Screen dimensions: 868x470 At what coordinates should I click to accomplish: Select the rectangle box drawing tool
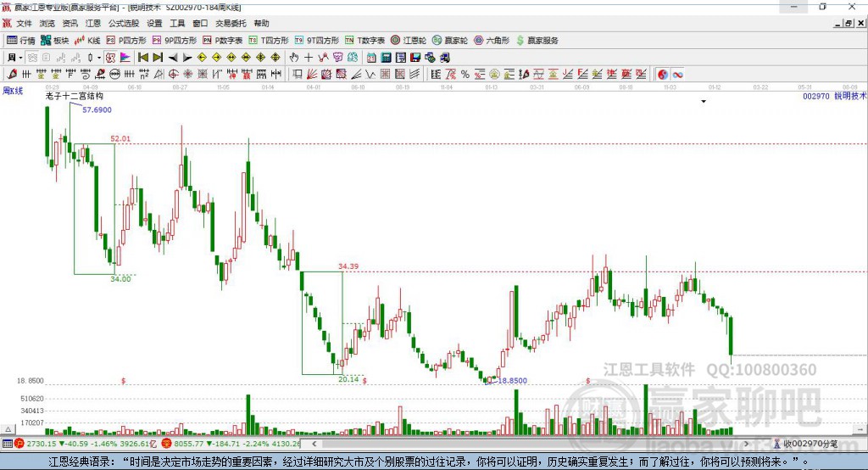click(297, 75)
